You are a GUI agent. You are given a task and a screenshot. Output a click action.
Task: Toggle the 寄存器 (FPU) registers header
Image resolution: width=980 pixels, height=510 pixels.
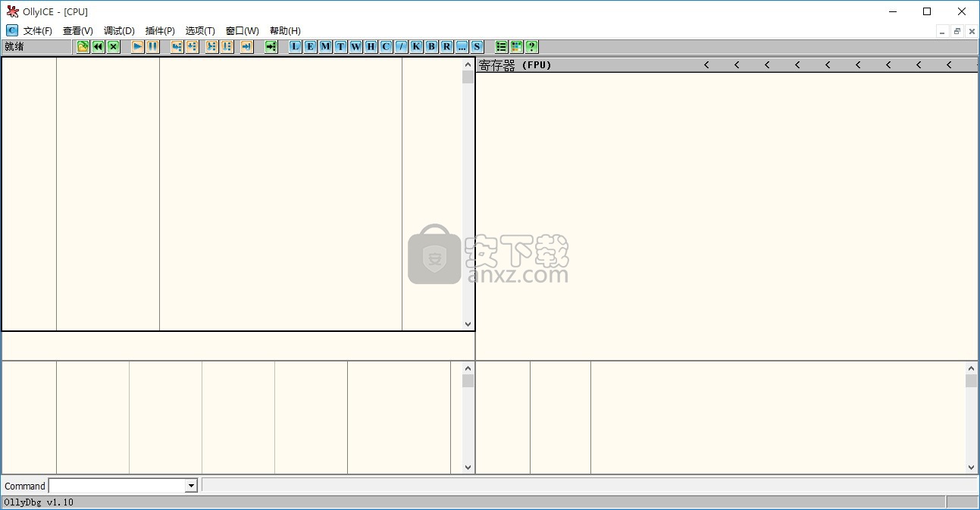[x=515, y=65]
